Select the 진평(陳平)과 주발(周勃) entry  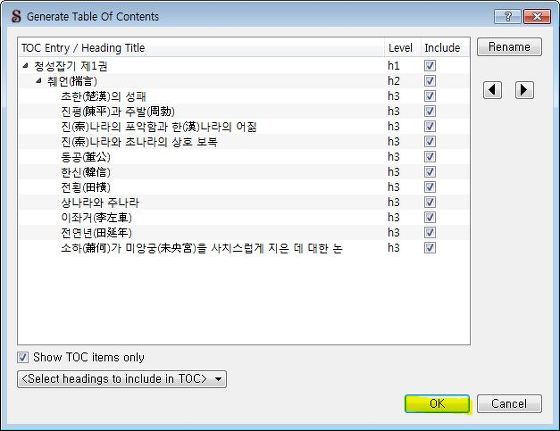(118, 111)
